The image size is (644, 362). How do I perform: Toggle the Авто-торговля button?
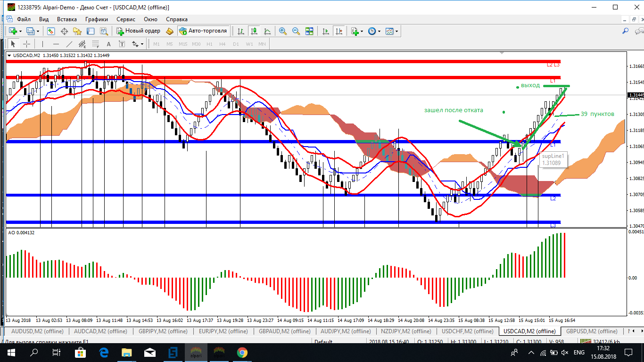point(203,31)
